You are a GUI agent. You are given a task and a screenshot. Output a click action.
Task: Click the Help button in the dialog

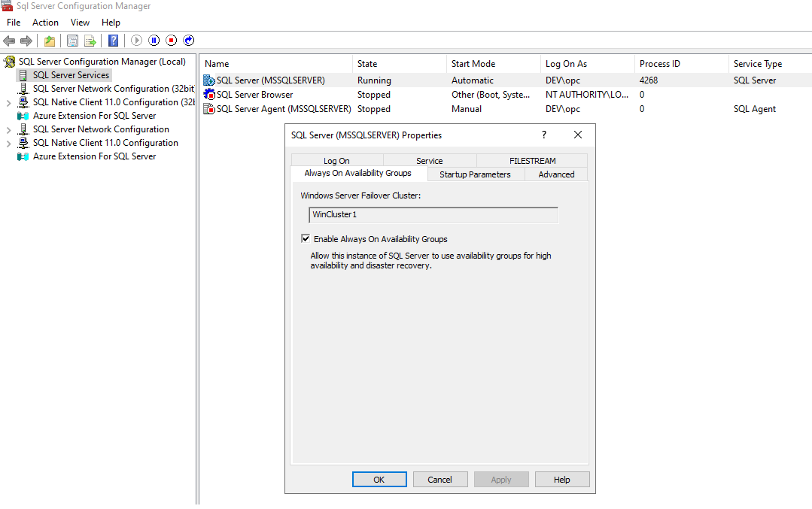[x=562, y=480]
